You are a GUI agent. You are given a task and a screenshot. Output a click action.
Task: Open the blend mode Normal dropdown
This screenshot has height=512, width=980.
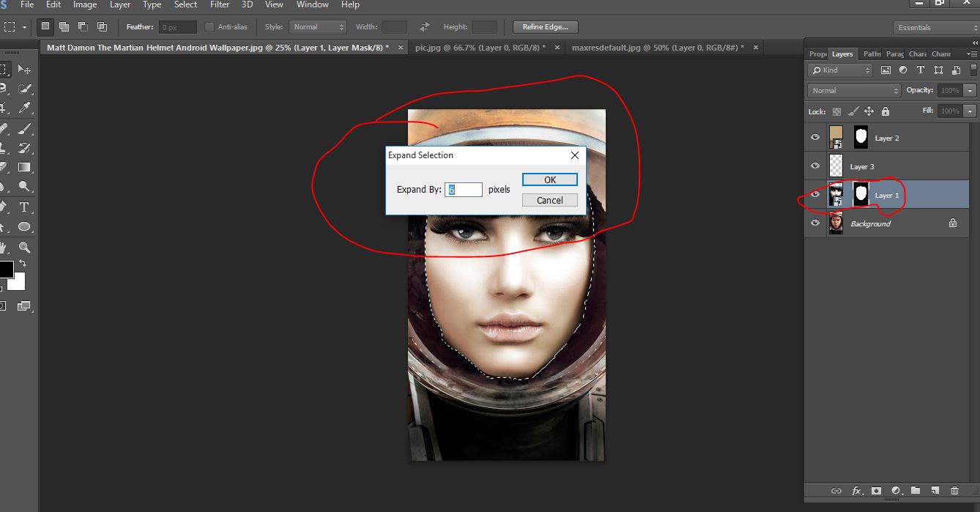pyautogui.click(x=854, y=91)
